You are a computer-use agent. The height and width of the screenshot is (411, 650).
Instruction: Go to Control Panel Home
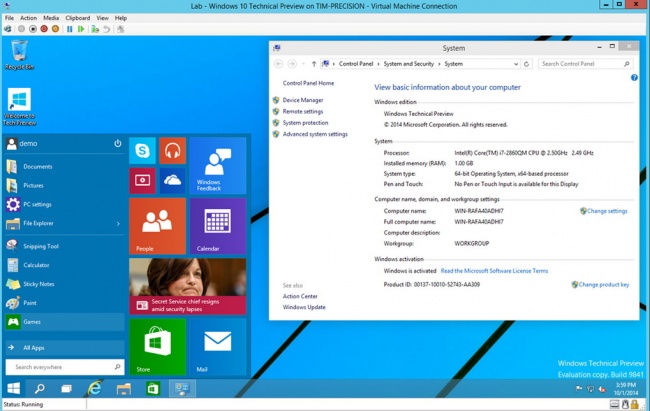(x=308, y=83)
